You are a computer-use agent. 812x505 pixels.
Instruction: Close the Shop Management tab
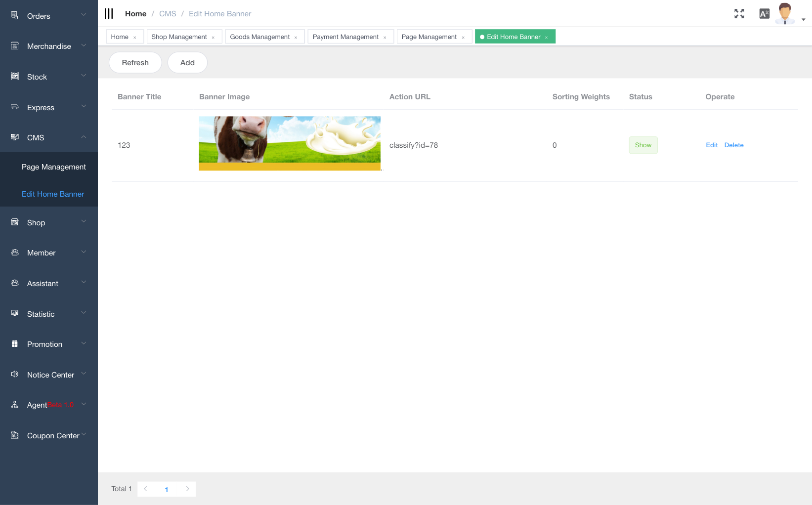(x=213, y=38)
